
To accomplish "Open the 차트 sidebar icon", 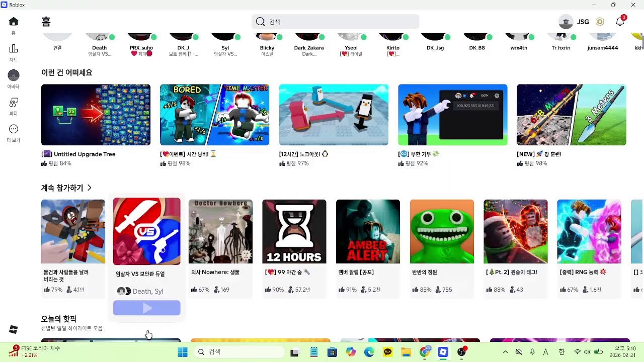I will [x=14, y=49].
